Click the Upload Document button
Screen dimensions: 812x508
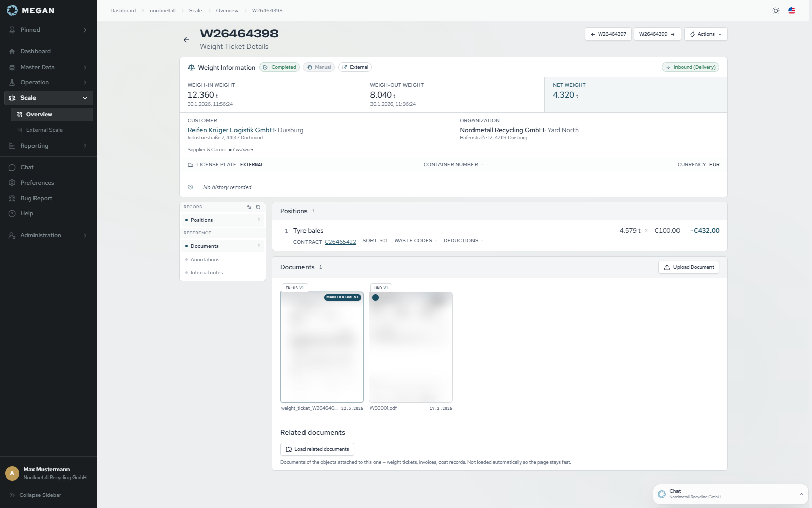pyautogui.click(x=689, y=267)
